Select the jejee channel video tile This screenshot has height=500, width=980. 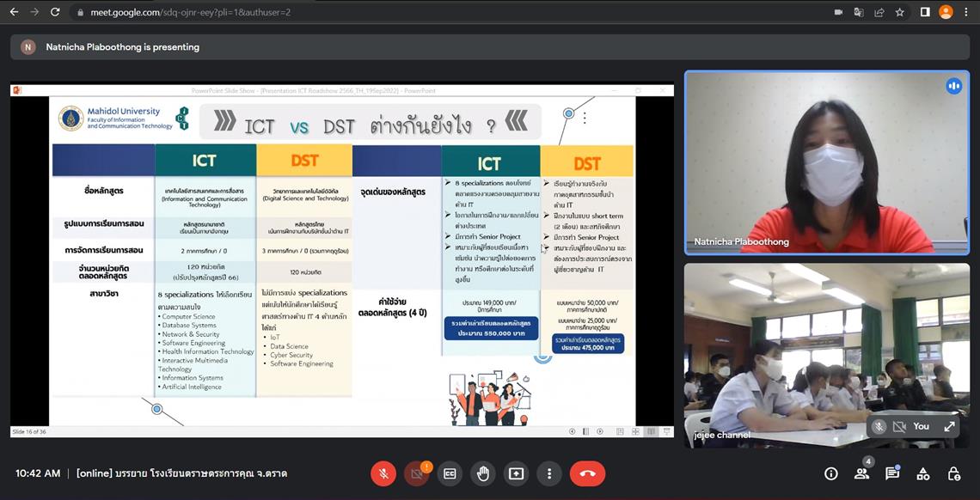click(827, 355)
